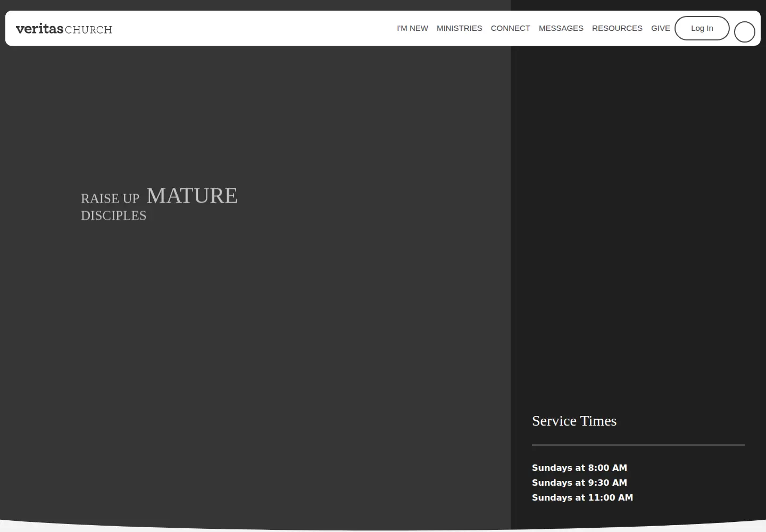Click the Log In button
766x532 pixels.
coord(702,28)
